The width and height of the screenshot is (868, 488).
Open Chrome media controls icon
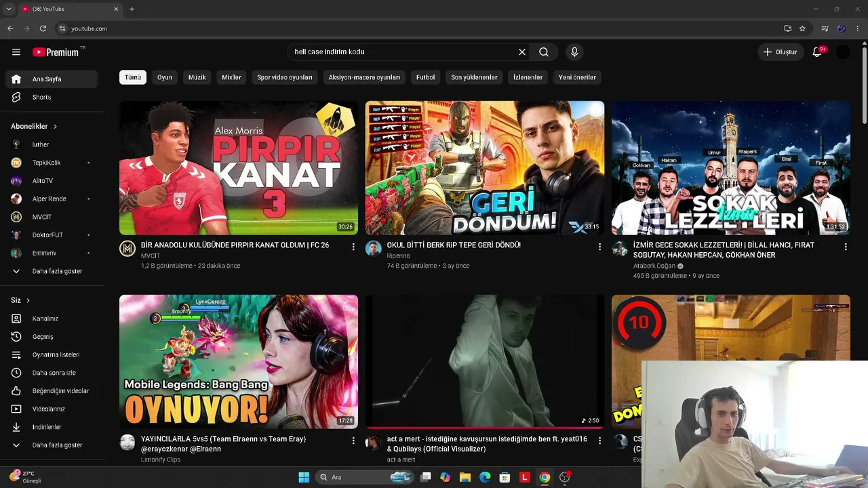(x=825, y=28)
